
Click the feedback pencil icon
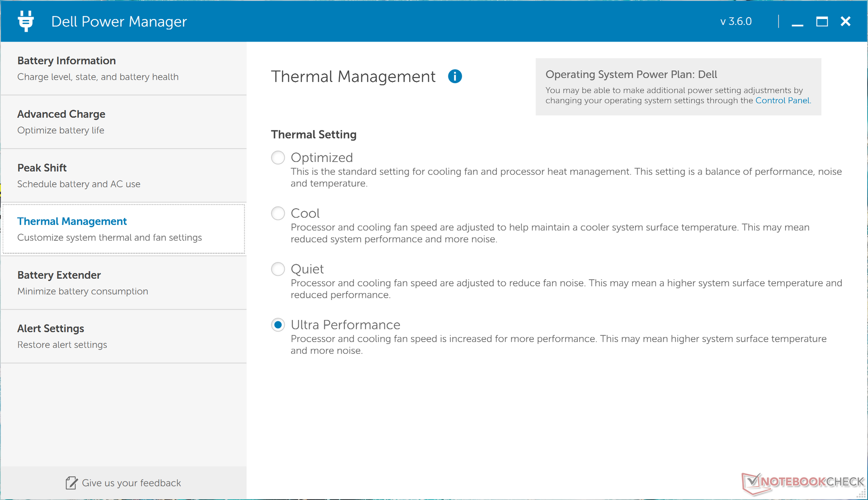71,483
